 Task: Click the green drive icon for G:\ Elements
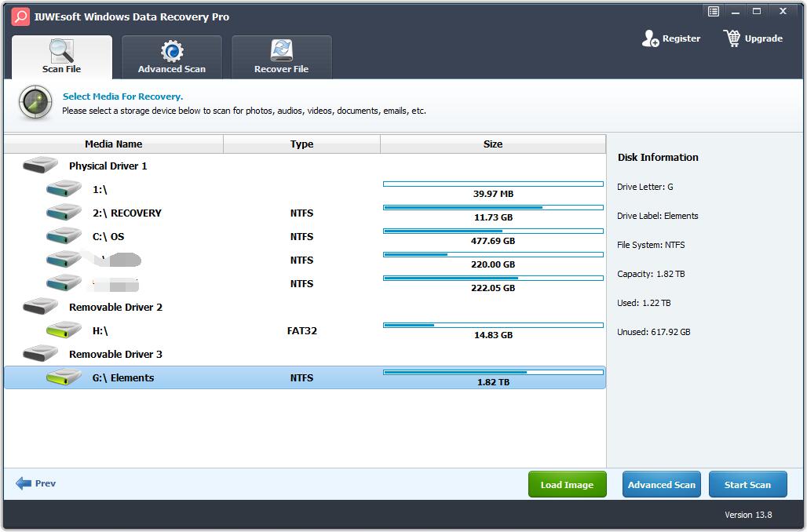(x=64, y=377)
